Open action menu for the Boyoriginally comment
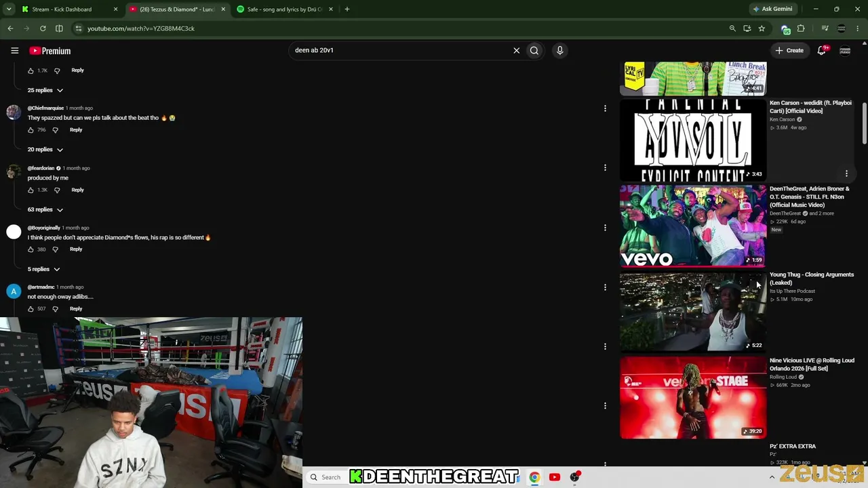The width and height of the screenshot is (868, 488). tap(605, 228)
